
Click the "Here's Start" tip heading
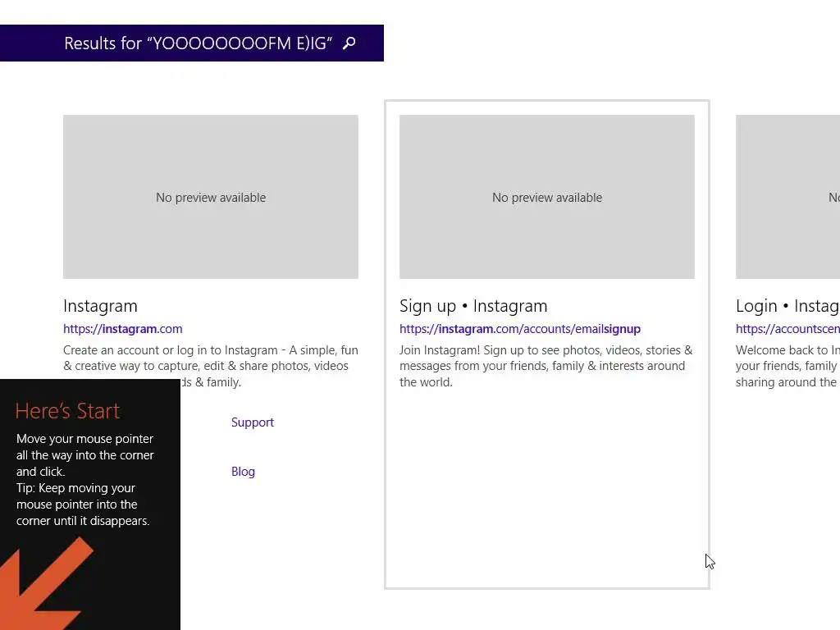click(x=67, y=411)
